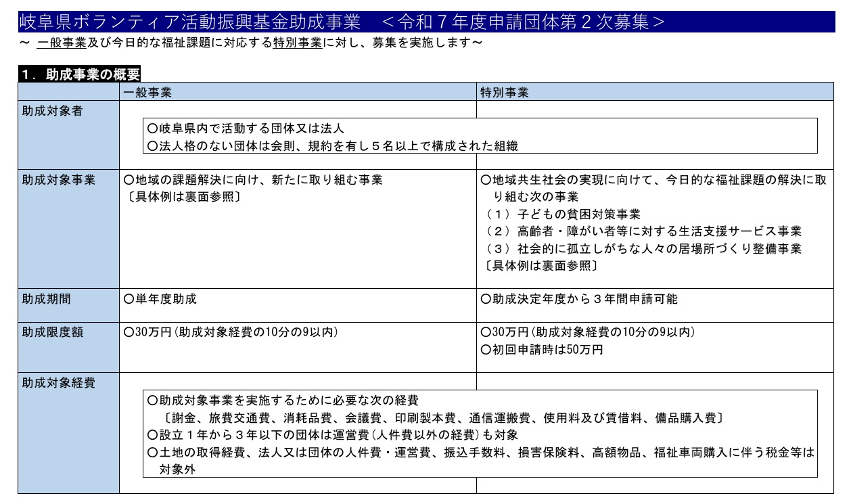Click item "（１）子どもの貧困対策事業"

coord(563,214)
